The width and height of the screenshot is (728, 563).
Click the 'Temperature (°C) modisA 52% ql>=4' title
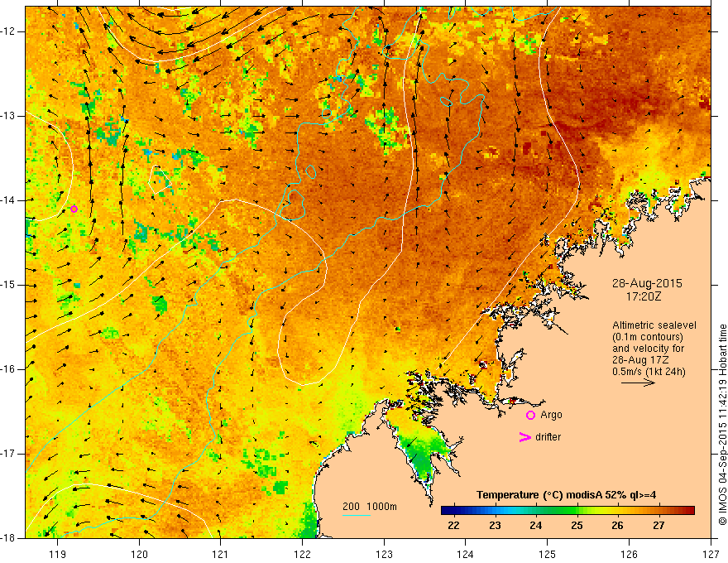coord(567,495)
